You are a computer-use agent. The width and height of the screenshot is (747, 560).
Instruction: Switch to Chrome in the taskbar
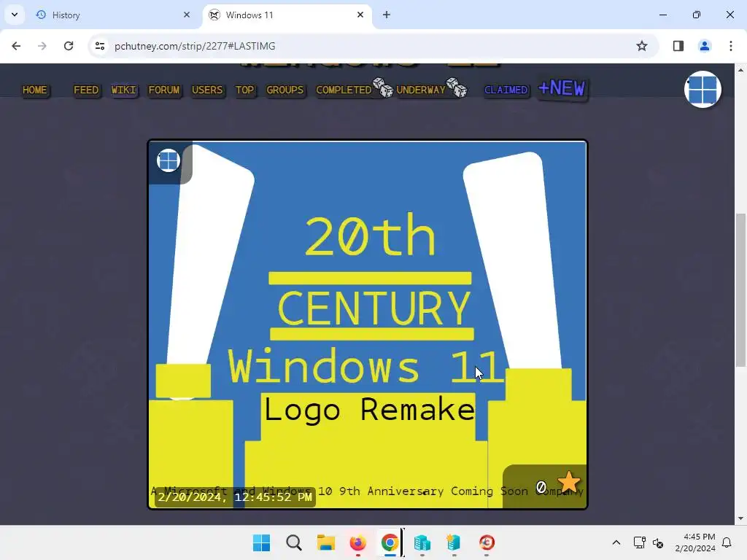click(390, 542)
